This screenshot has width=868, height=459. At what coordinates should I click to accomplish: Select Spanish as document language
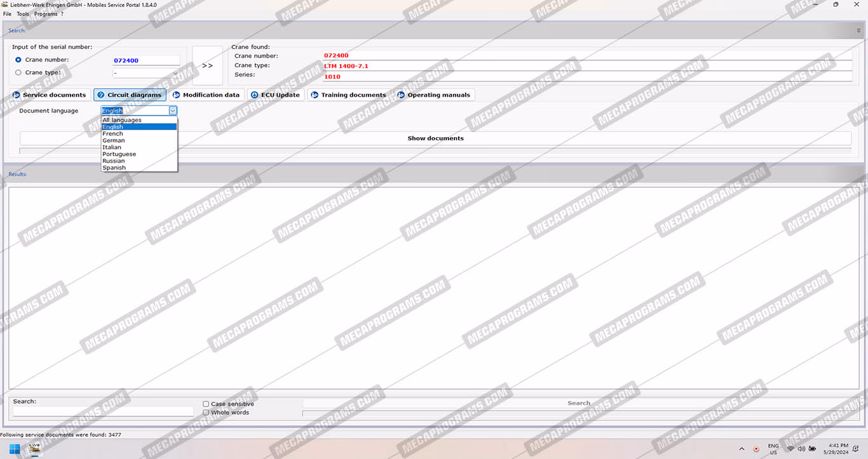pyautogui.click(x=139, y=168)
